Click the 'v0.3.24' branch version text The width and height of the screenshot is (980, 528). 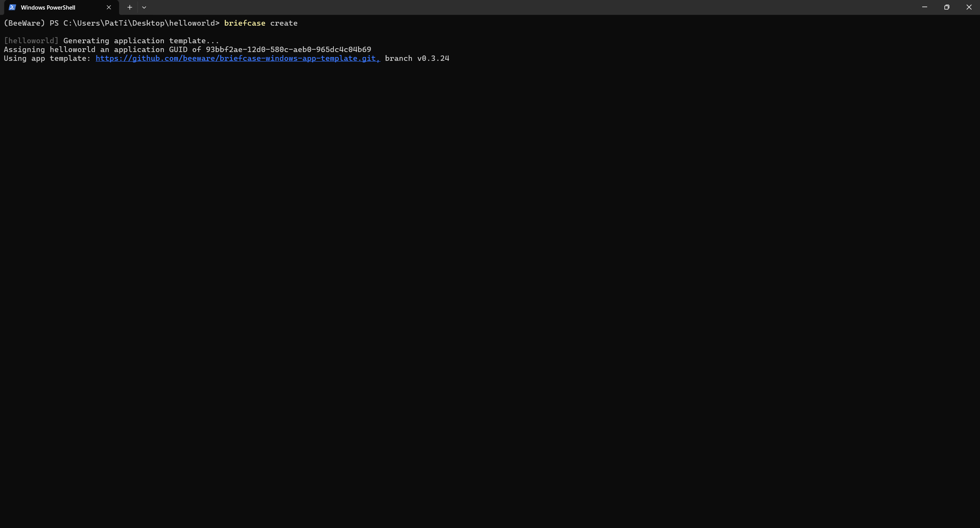(433, 59)
